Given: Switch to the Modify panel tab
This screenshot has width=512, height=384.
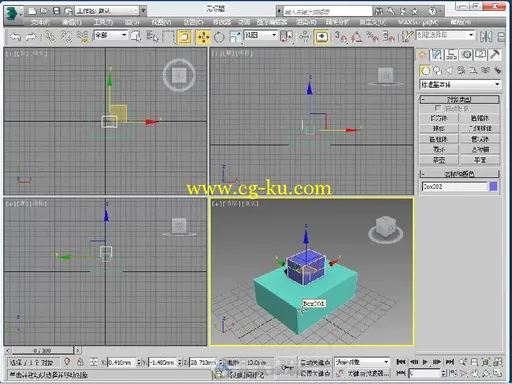Looking at the screenshot, I should (436, 54).
